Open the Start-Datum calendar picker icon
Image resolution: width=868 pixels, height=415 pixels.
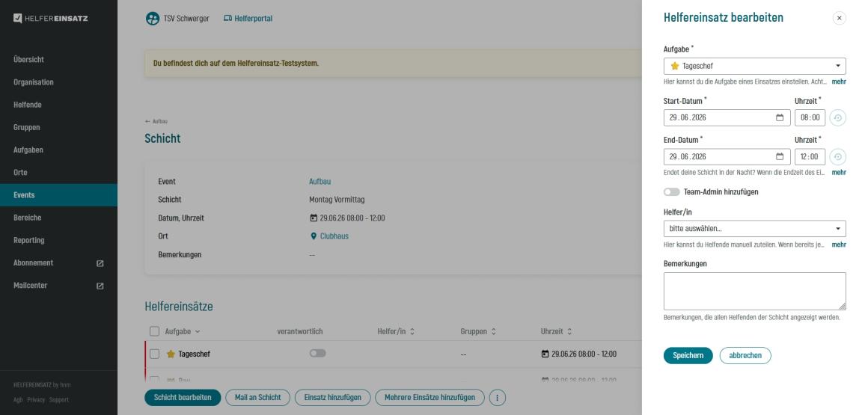tap(779, 117)
